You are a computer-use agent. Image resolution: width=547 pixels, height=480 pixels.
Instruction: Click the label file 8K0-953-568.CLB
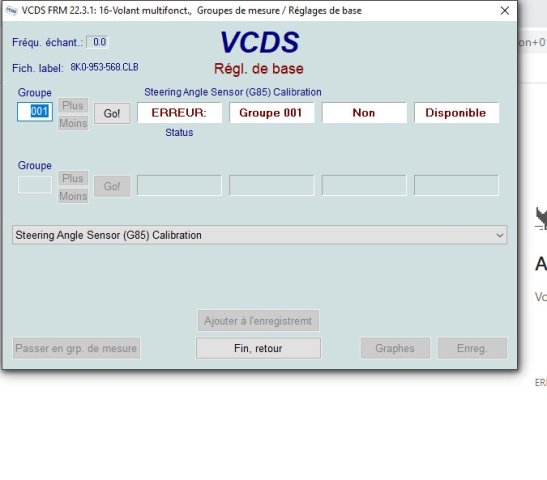(x=104, y=67)
